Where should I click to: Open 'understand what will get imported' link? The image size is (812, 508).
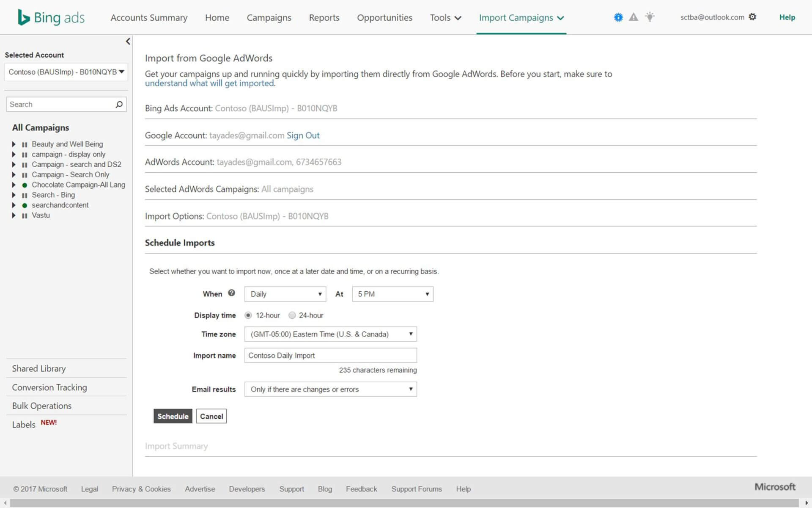209,83
